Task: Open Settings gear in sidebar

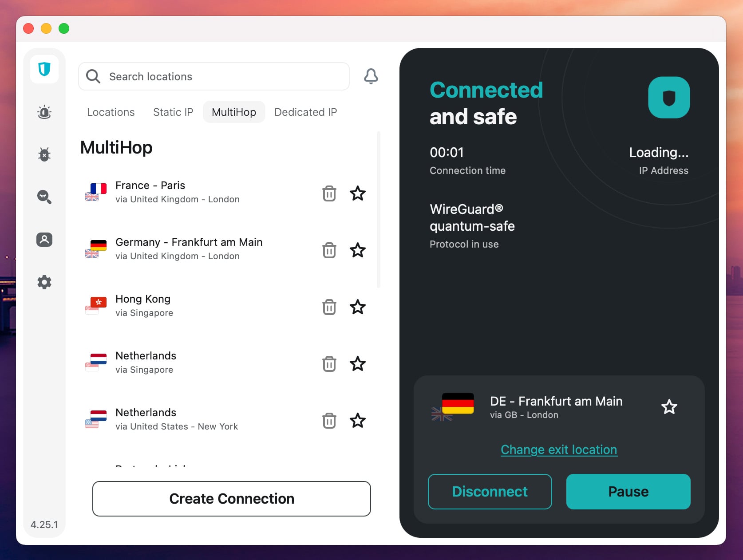Action: click(x=44, y=282)
